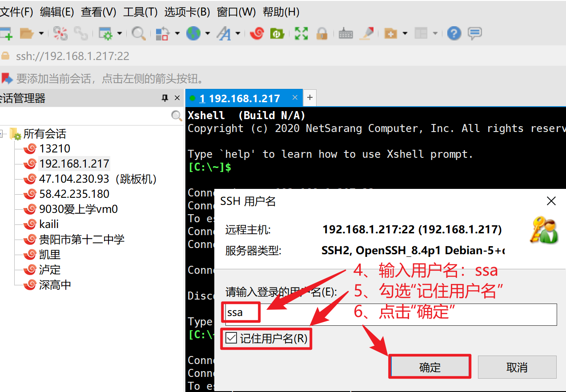Select the 所有会话 root folder
This screenshot has height=392, width=566.
click(x=44, y=134)
